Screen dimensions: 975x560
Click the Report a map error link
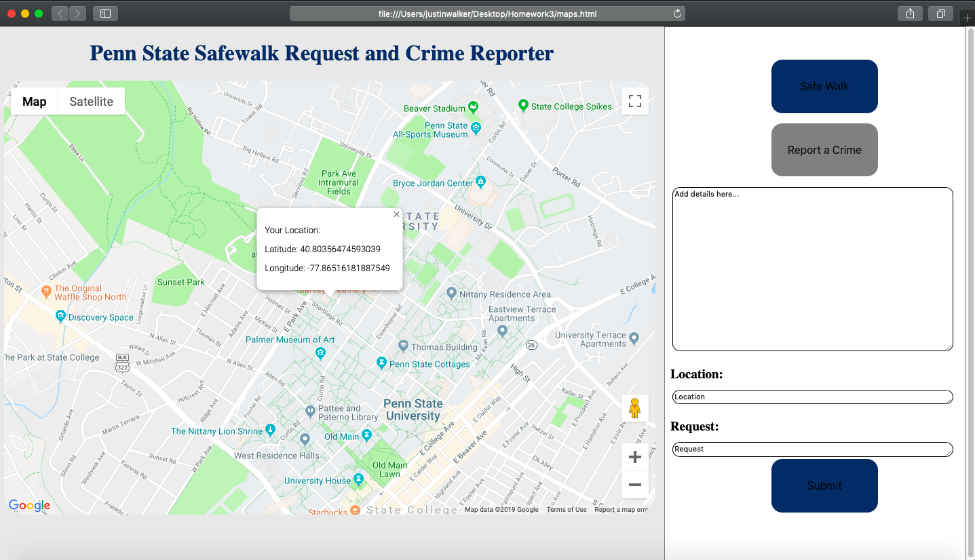click(x=621, y=510)
